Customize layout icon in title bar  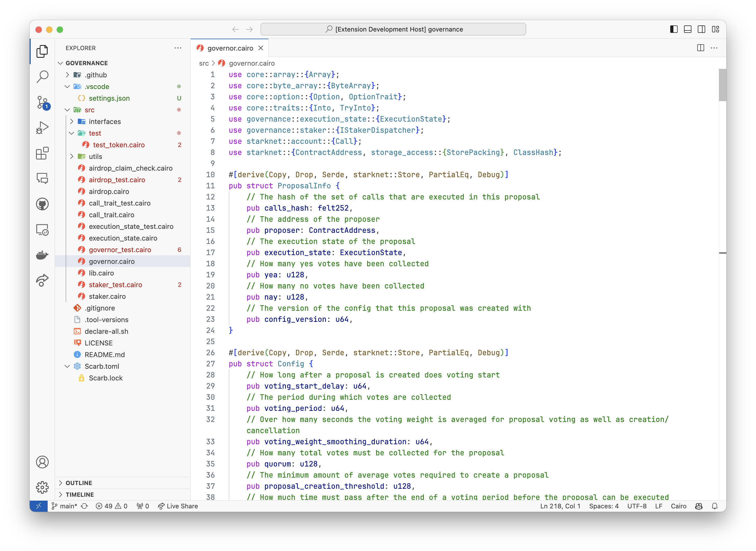pyautogui.click(x=715, y=29)
